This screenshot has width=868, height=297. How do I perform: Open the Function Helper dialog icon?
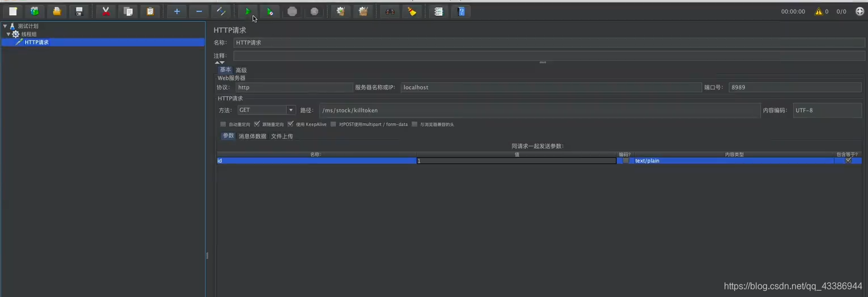[438, 11]
